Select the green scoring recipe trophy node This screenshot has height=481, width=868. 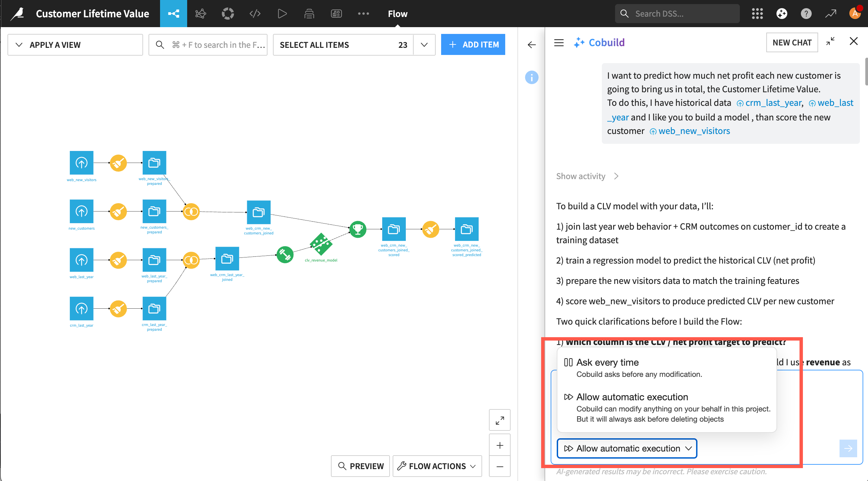coord(358,229)
